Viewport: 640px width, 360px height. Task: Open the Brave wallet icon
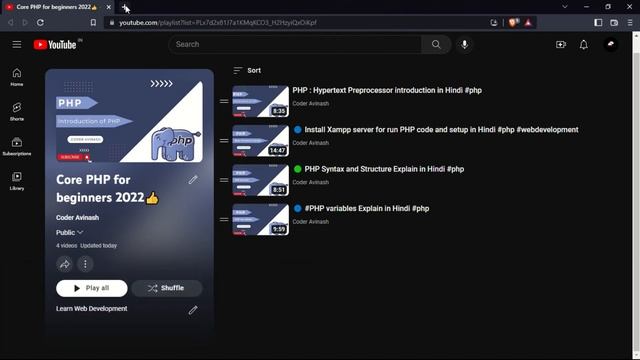614,22
